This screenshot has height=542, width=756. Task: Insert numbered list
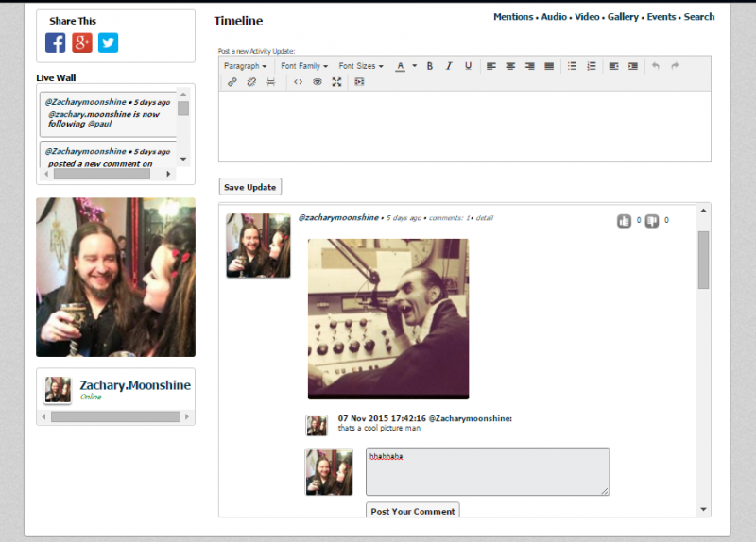coord(592,66)
